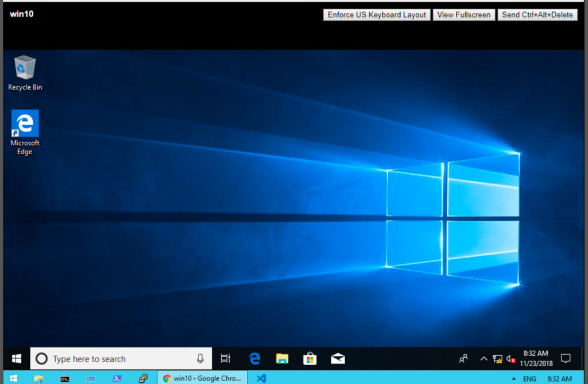Click the Show desktop strip in guest taskbar
This screenshot has width=588, height=384.
583,359
